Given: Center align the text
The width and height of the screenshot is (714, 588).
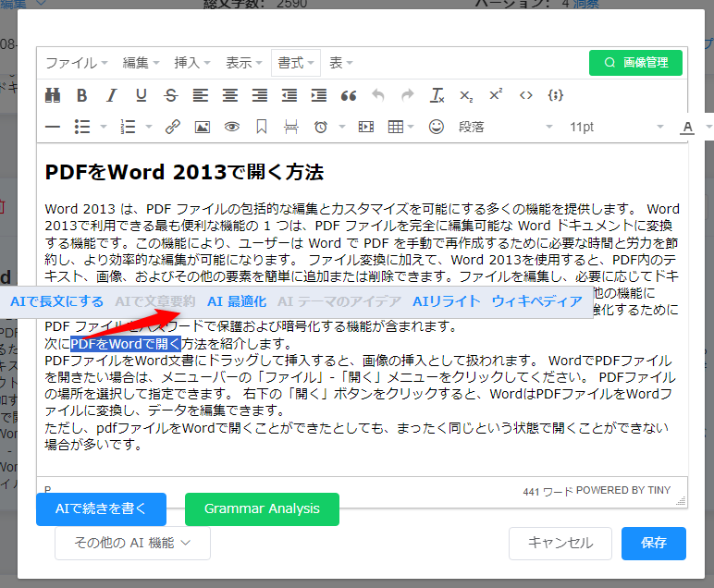Looking at the screenshot, I should click(230, 95).
